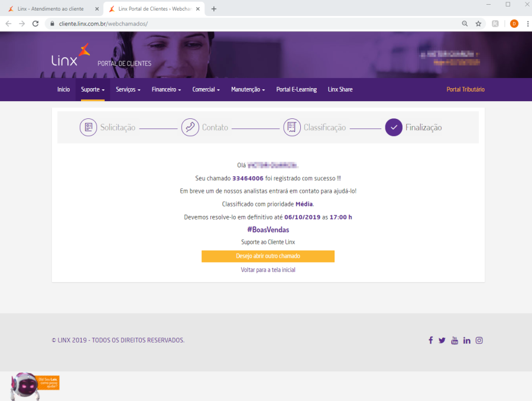532x401 pixels.
Task: Expand the Manutenção dropdown menu
Action: [248, 89]
